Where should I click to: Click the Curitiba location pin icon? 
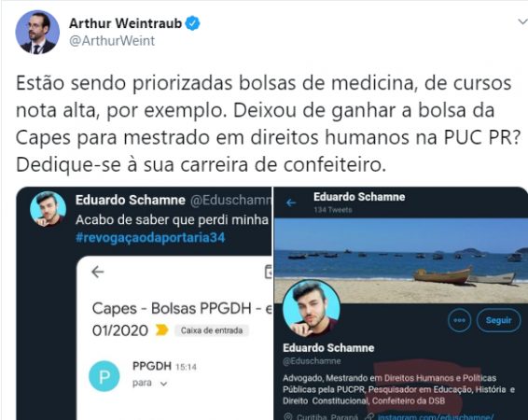(x=288, y=416)
